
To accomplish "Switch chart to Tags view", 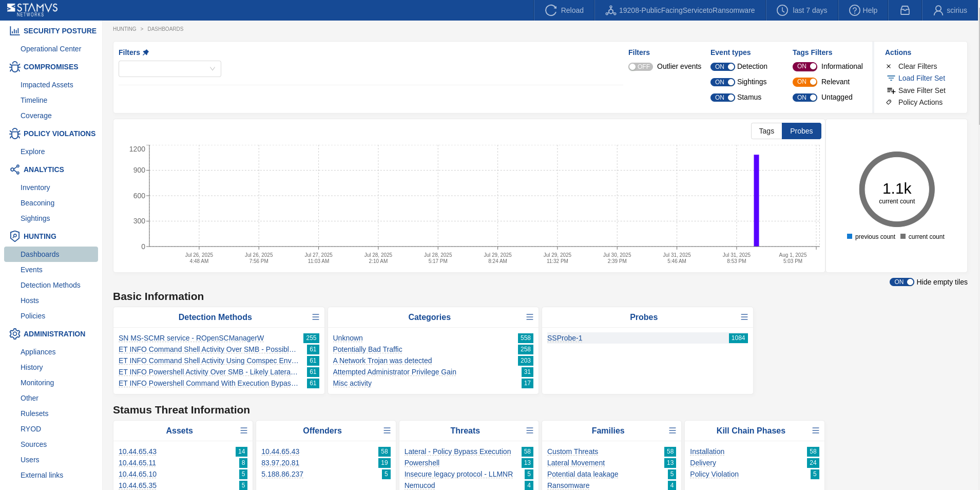I will [x=766, y=131].
